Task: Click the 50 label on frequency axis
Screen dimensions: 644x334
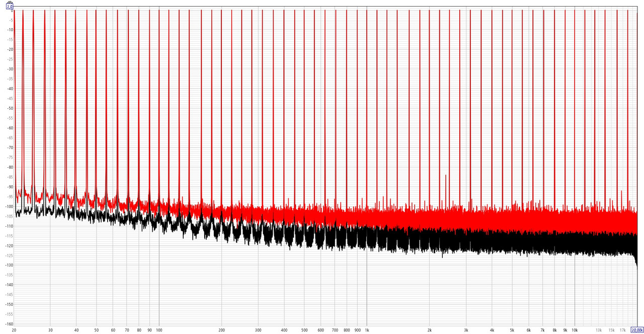Action: [x=96, y=330]
